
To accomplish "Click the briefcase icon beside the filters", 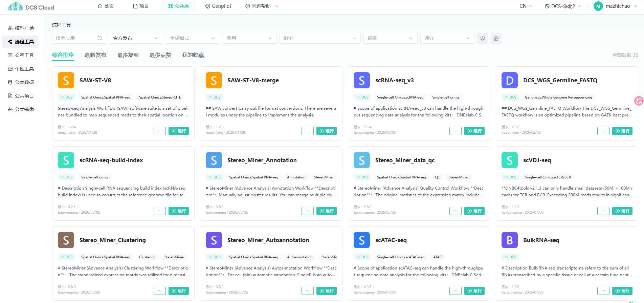I will point(496,38).
